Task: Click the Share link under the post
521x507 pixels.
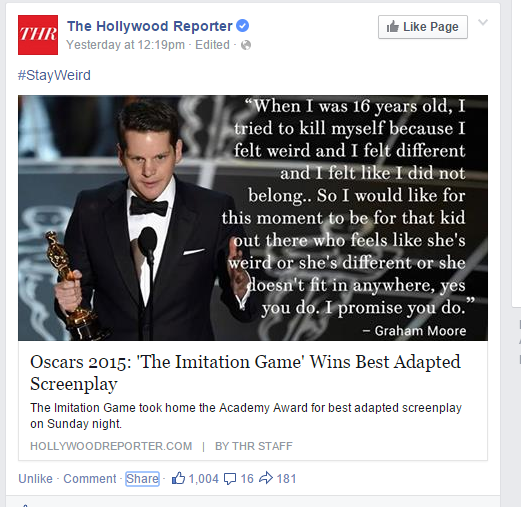Action: (x=142, y=479)
